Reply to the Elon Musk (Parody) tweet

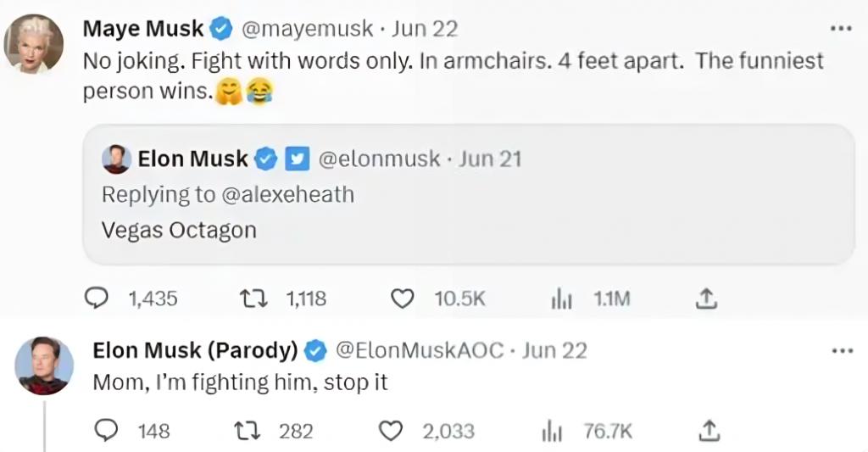pyautogui.click(x=106, y=431)
